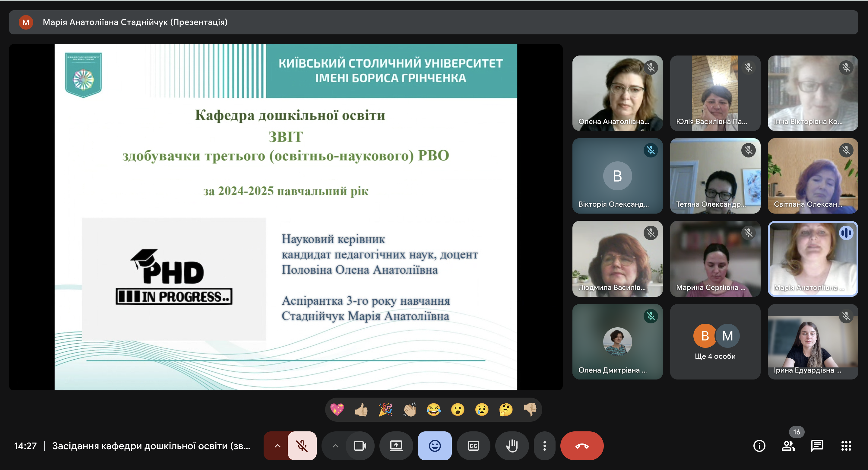React with the thumbs down emoji
The width and height of the screenshot is (868, 470).
[530, 410]
